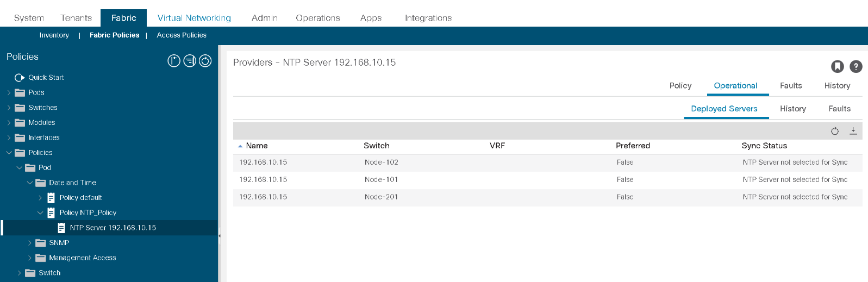Select the Policy tab
Image resolution: width=868 pixels, height=282 pixels.
[680, 86]
